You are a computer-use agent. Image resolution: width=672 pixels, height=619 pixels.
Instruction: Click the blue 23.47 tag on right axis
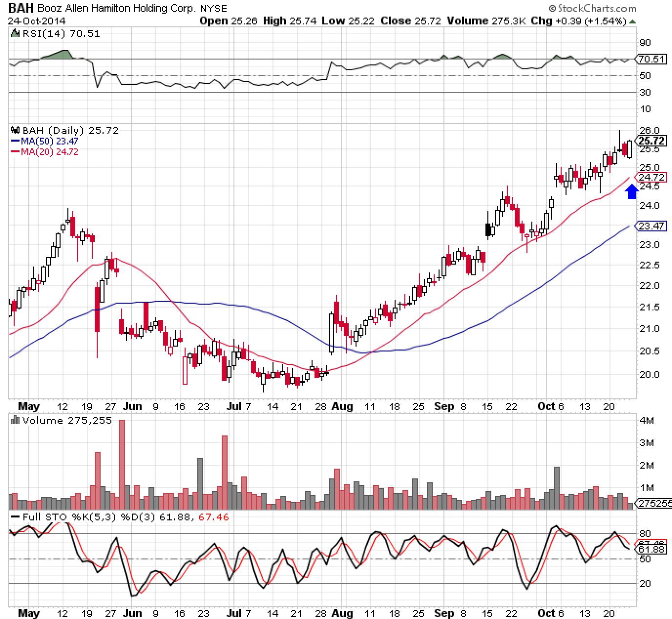coord(651,226)
